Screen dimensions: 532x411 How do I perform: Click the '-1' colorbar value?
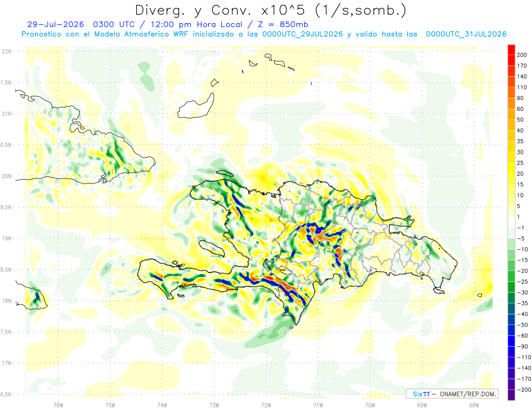pyautogui.click(x=521, y=228)
